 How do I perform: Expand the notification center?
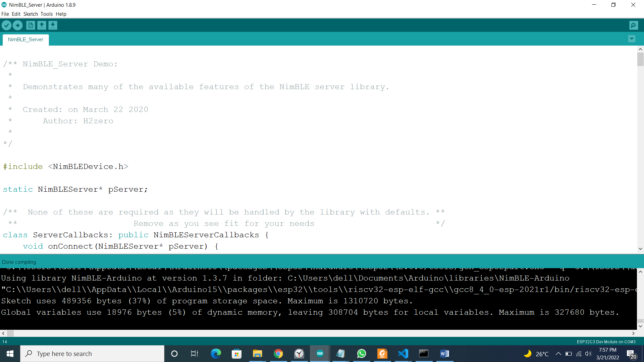click(x=631, y=353)
